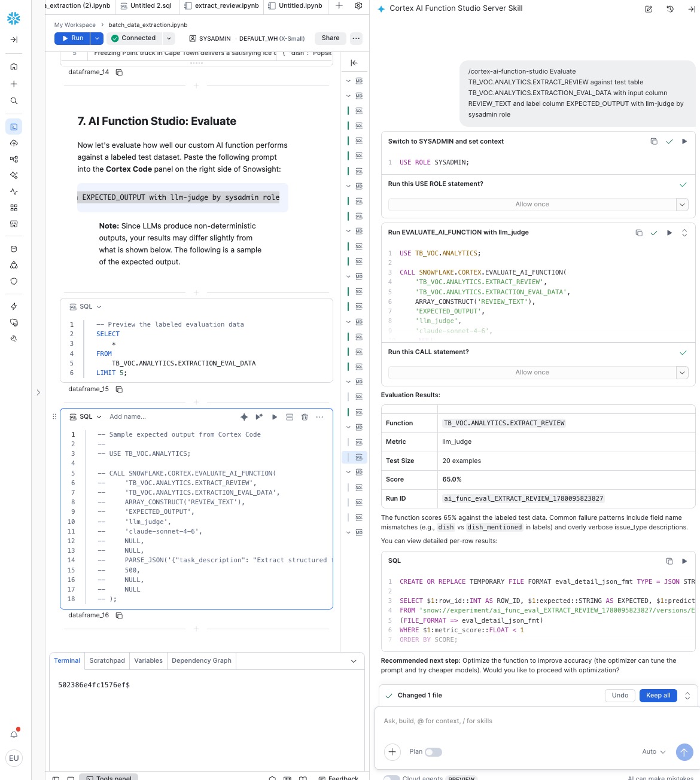This screenshot has width=700, height=780.
Task: Send the chat message arrow button
Action: 684,752
